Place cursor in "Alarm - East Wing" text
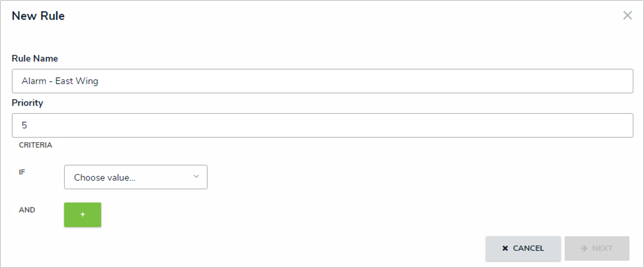644x268 pixels. coord(60,81)
